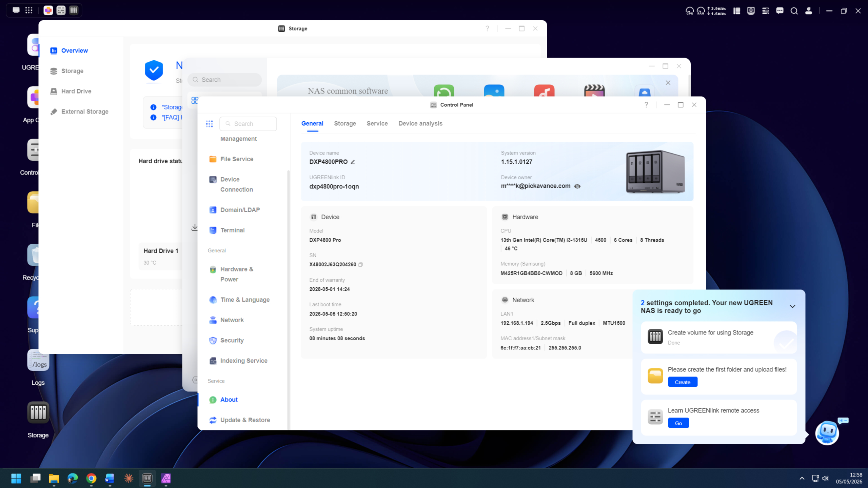Click the edit pencil beside device name DXP4800PRO

353,162
